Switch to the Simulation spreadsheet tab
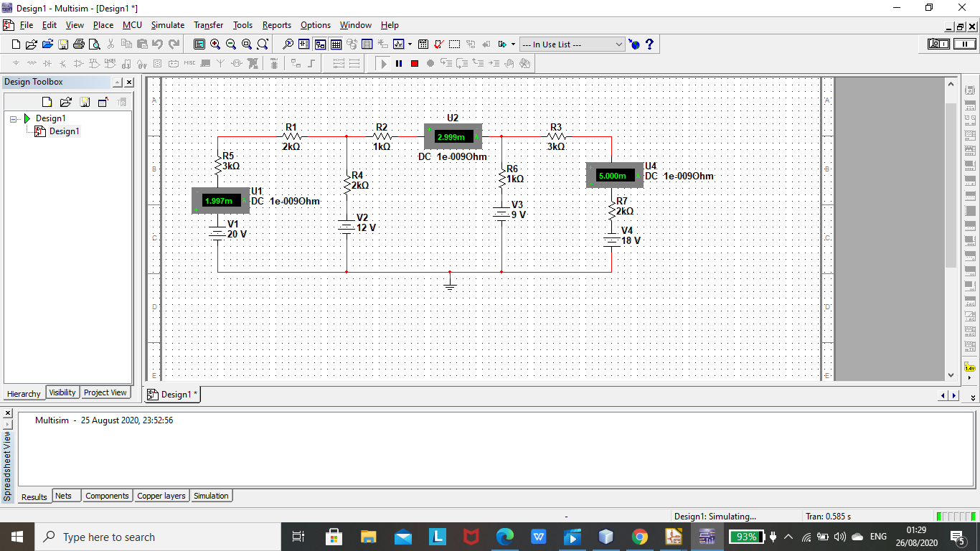 click(211, 496)
